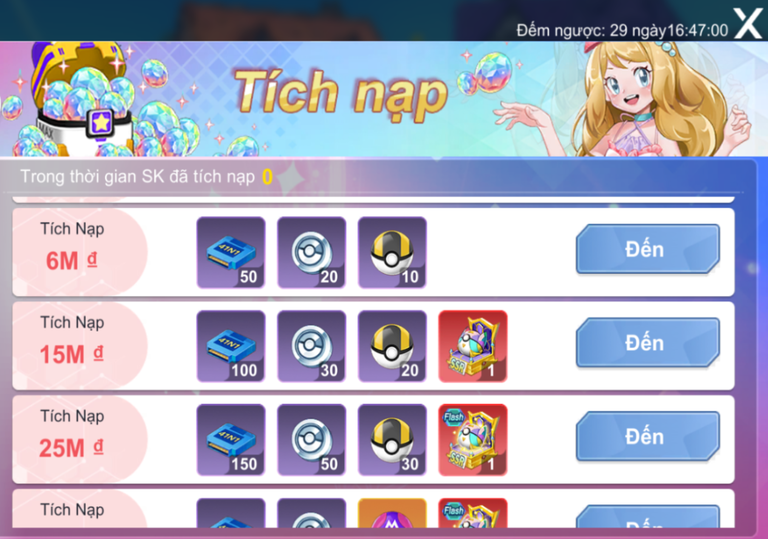This screenshot has height=539, width=768.
Task: Click the 4IN1 chip reward in 6M tier
Action: click(231, 252)
